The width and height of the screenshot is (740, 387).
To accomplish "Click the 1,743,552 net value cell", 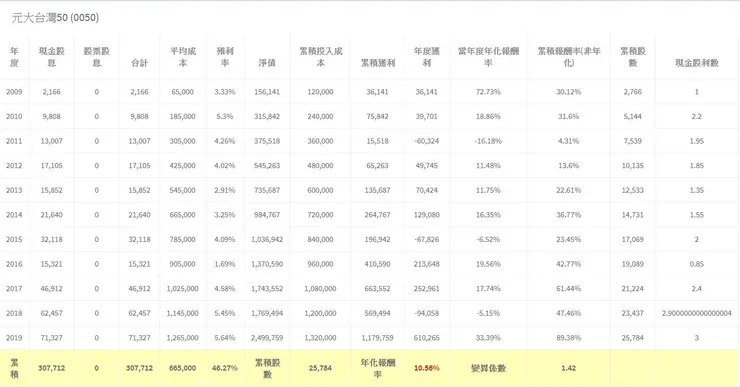I will [x=267, y=288].
